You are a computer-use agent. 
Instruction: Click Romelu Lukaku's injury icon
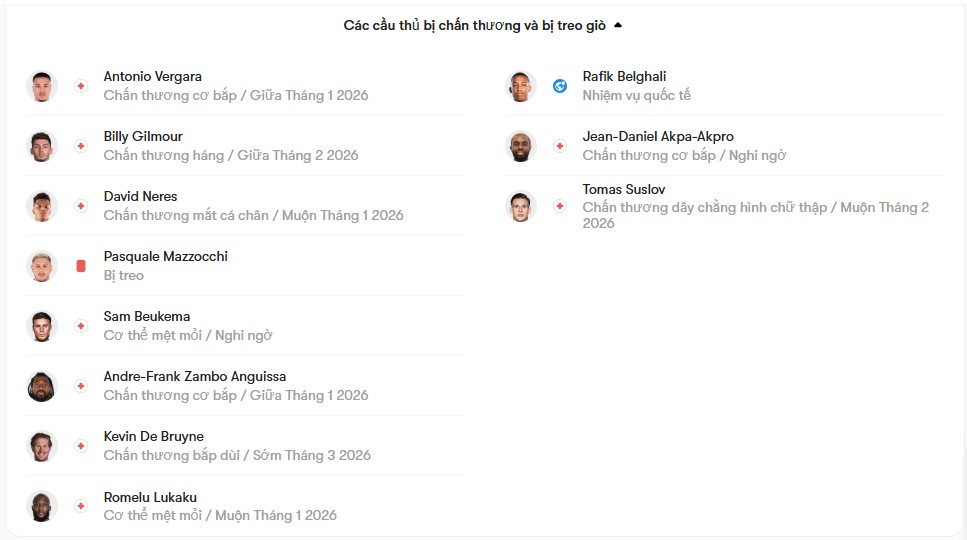coord(81,506)
